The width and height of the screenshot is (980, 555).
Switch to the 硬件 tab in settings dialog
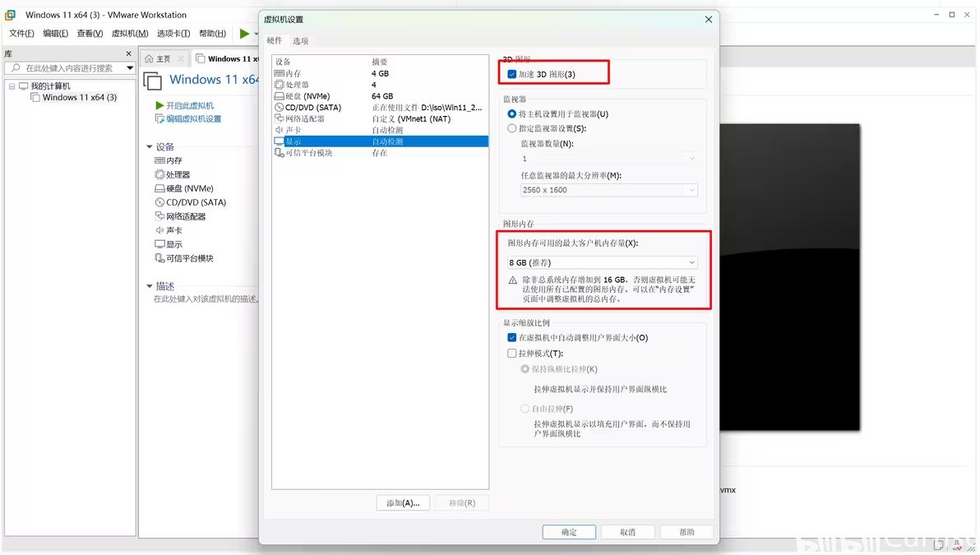pos(275,40)
